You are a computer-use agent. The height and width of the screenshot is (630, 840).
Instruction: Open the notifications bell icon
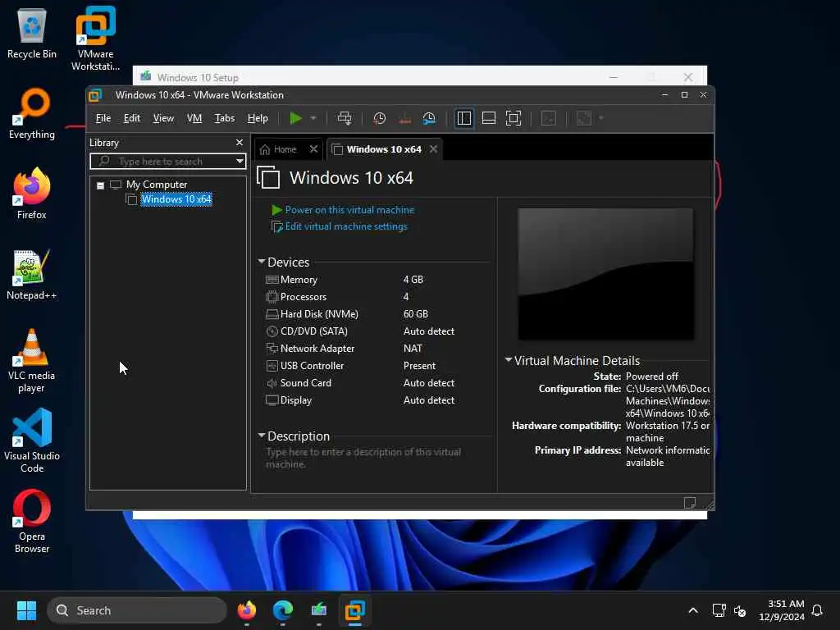817,610
